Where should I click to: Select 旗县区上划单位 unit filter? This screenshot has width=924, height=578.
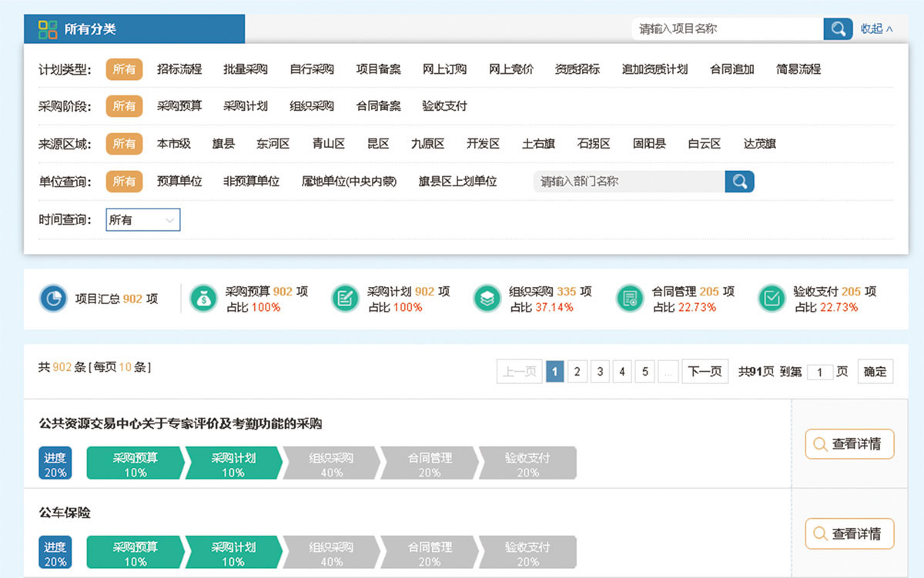pos(457,182)
